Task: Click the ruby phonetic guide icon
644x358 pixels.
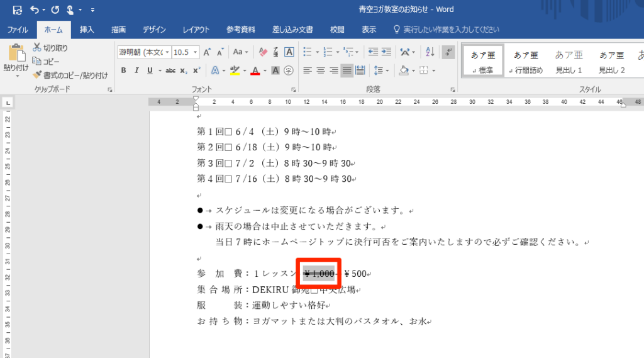Action: [275, 52]
